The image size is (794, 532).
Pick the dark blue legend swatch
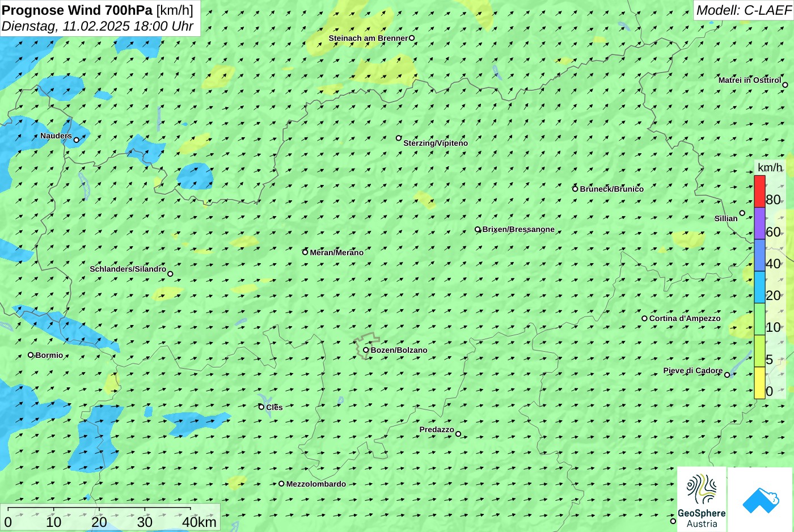point(759,255)
